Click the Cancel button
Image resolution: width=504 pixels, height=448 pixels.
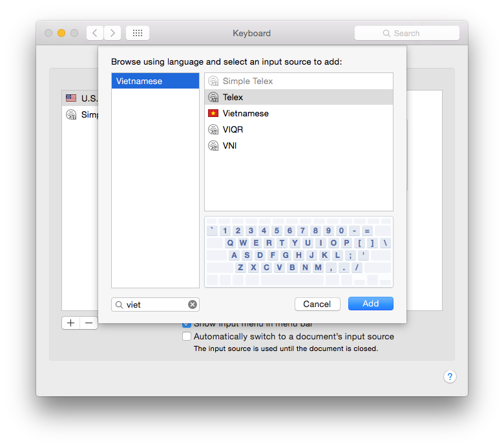tap(317, 304)
